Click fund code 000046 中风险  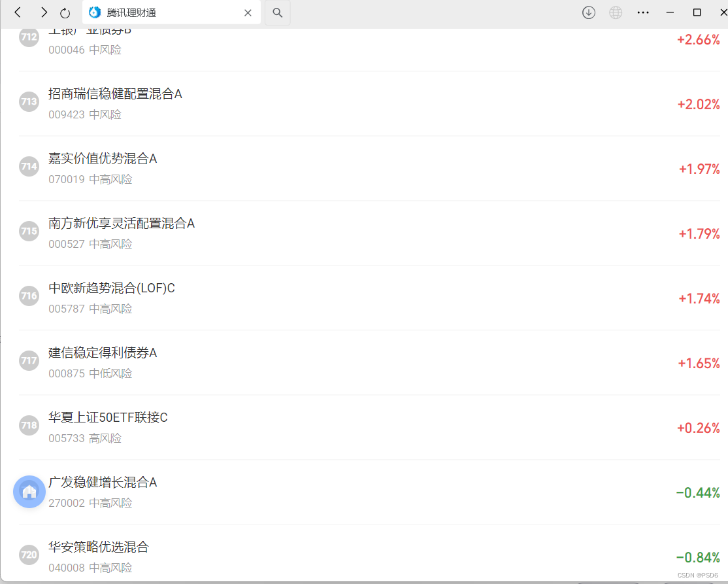(x=85, y=50)
